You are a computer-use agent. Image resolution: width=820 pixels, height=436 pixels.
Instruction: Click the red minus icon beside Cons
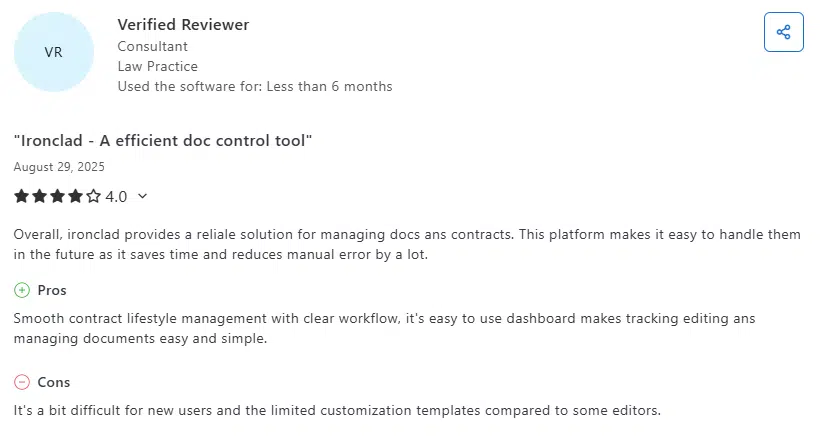click(x=22, y=382)
